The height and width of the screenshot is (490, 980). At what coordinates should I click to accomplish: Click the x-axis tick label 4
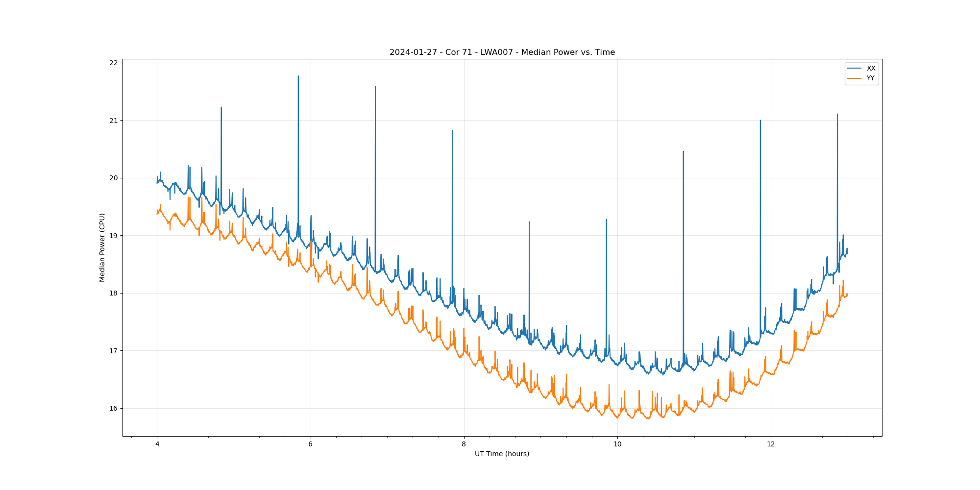pos(157,444)
